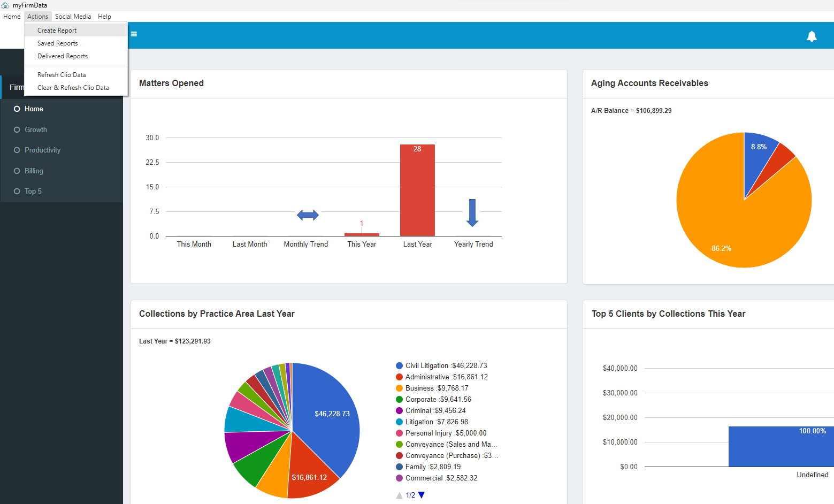
Task: Navigate to the Productivity sidebar page
Action: 42,150
